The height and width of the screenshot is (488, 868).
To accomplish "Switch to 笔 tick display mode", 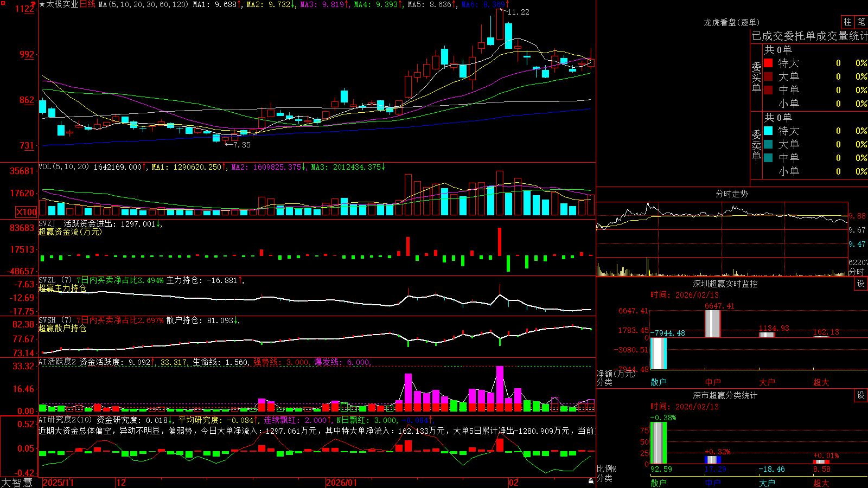I will pos(861,22).
